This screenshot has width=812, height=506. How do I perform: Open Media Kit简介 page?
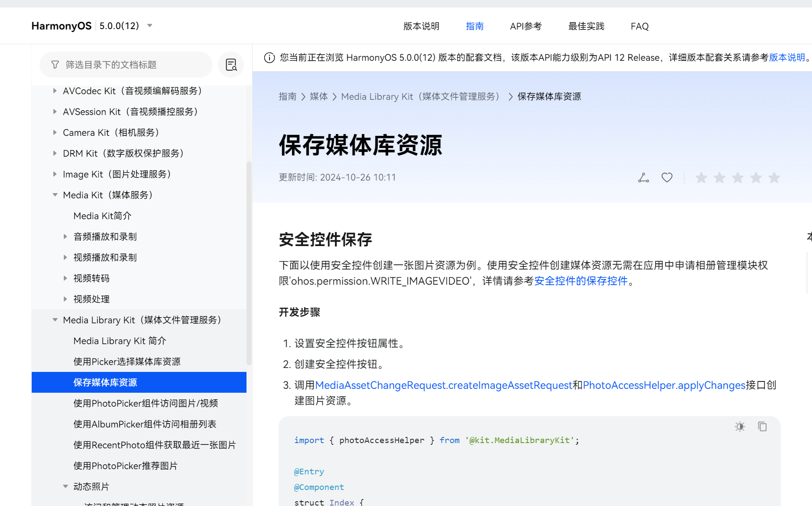[102, 216]
